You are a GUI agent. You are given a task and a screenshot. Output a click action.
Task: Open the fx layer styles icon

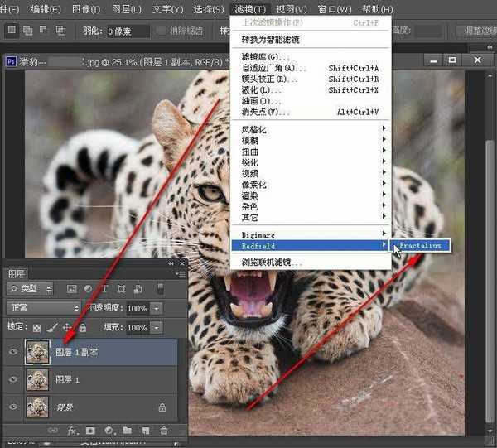[72, 431]
